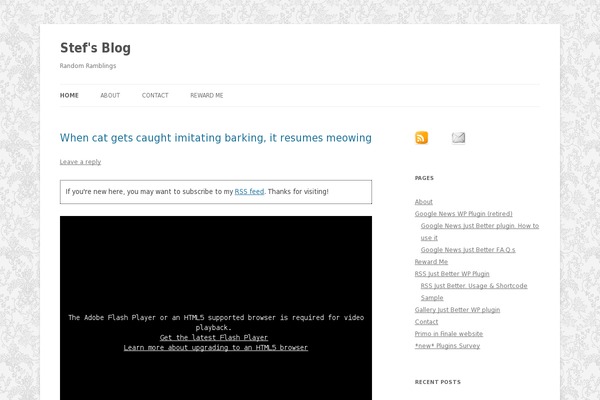Image resolution: width=600 pixels, height=400 pixels.
Task: Open the orange RSS feed icon
Action: coord(421,138)
